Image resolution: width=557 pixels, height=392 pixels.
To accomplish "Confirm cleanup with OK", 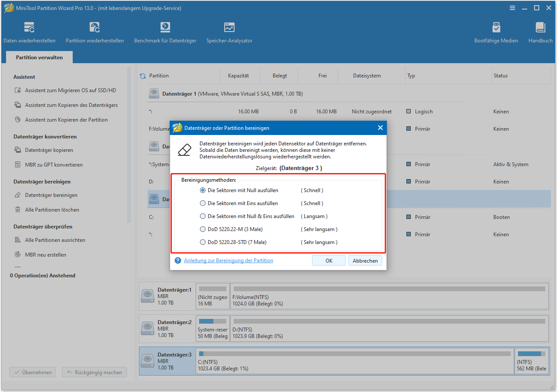I will pyautogui.click(x=328, y=260).
